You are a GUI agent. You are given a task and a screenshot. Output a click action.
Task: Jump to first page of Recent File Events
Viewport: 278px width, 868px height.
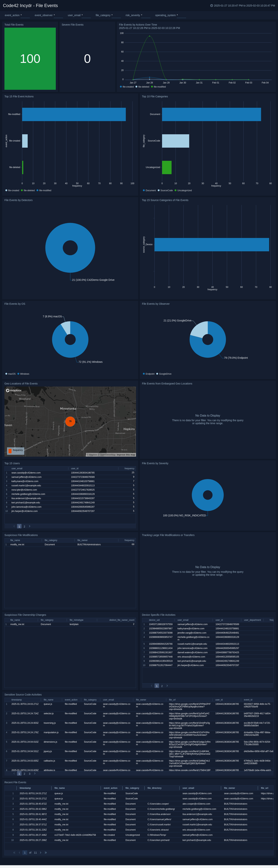click(x=14, y=852)
